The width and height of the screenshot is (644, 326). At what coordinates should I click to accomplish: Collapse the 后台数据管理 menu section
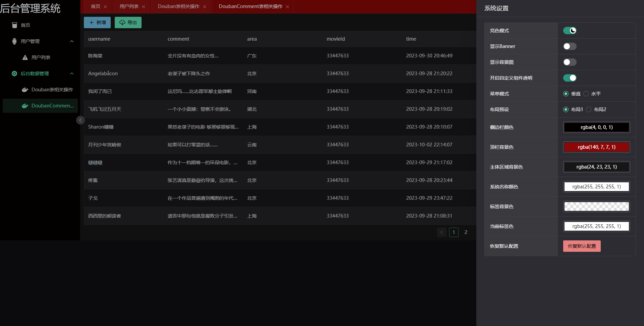(71, 74)
